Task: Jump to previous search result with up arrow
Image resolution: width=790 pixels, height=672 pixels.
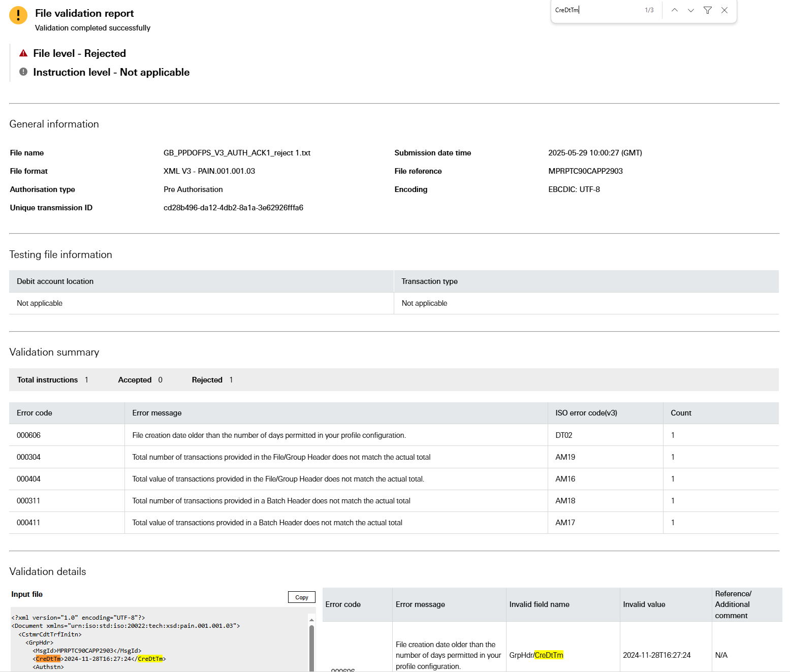Action: [674, 10]
